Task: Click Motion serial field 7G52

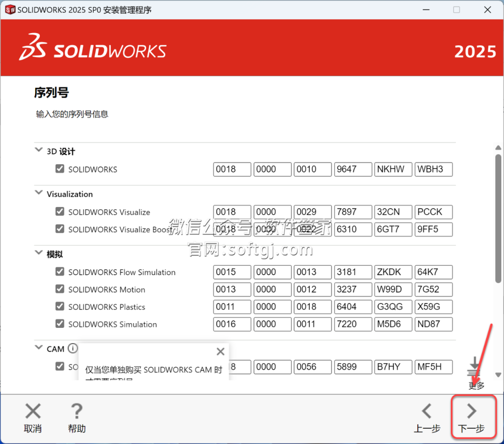Action: pyautogui.click(x=434, y=290)
